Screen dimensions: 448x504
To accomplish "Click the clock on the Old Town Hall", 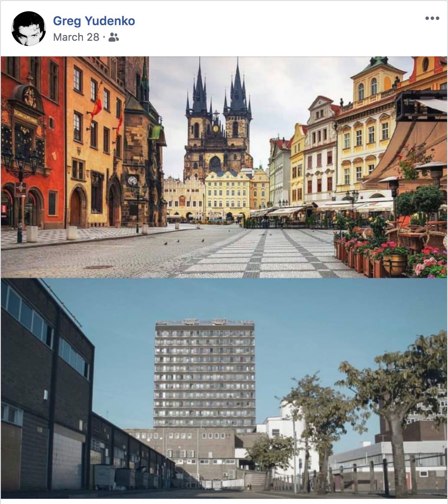I will click(x=132, y=180).
